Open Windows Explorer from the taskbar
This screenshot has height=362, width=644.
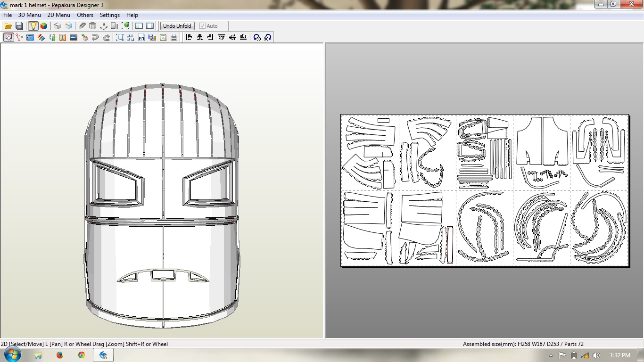(38, 355)
